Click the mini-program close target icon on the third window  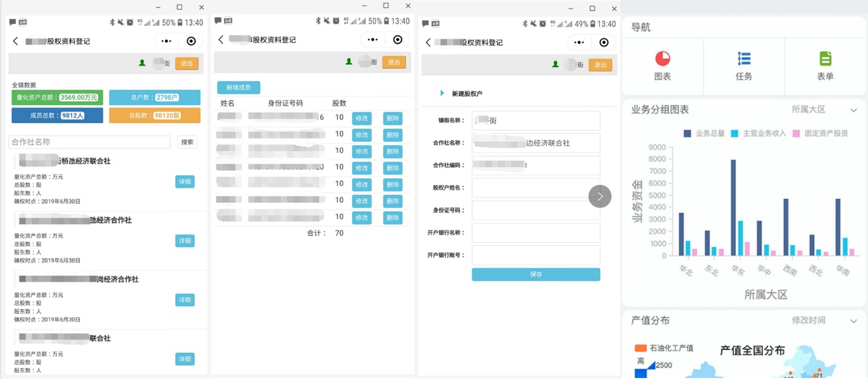pos(603,42)
